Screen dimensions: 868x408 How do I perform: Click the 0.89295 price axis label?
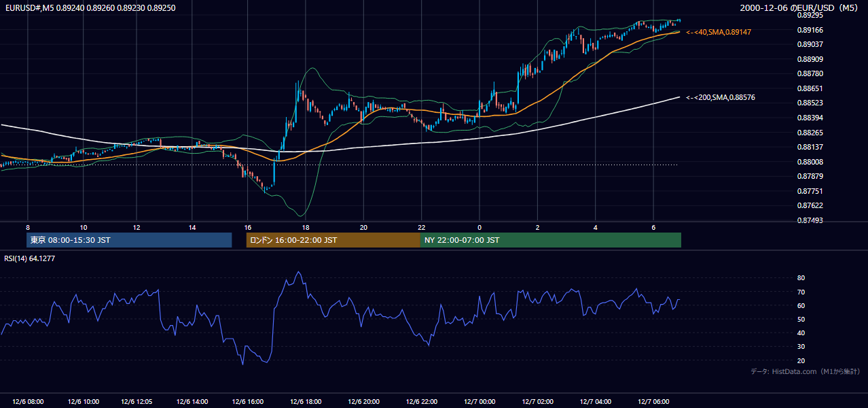pos(810,15)
